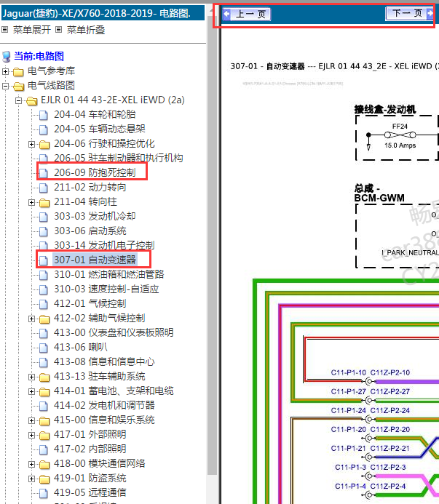Open 303-14 发动机电子控制 page

tap(104, 245)
